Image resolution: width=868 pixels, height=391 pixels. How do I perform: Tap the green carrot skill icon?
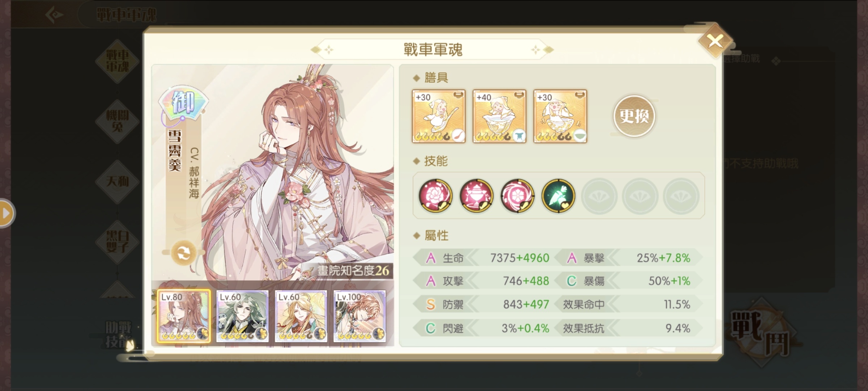[x=558, y=195]
